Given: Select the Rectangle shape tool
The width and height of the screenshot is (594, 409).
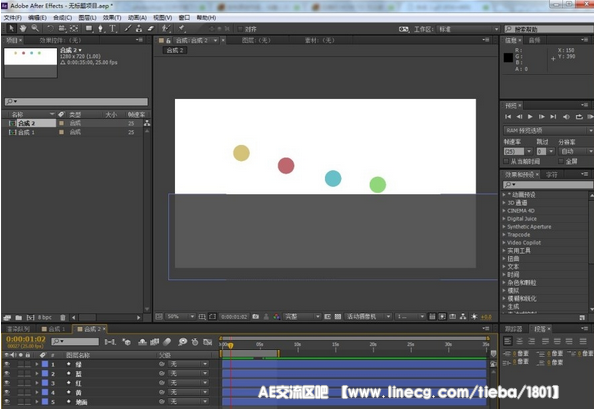Looking at the screenshot, I should pos(89,28).
